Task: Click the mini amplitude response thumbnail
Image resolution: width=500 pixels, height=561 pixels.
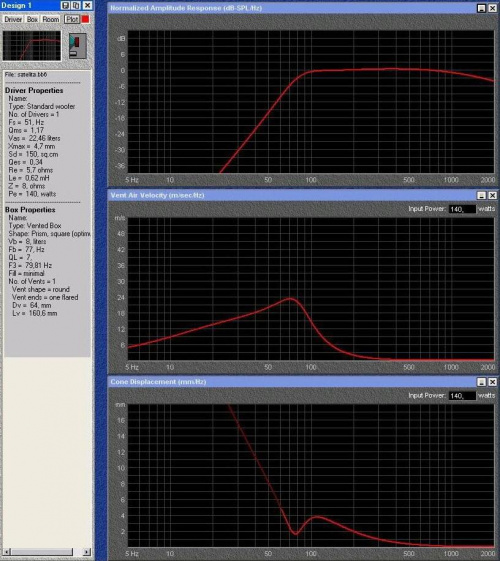Action: point(32,45)
